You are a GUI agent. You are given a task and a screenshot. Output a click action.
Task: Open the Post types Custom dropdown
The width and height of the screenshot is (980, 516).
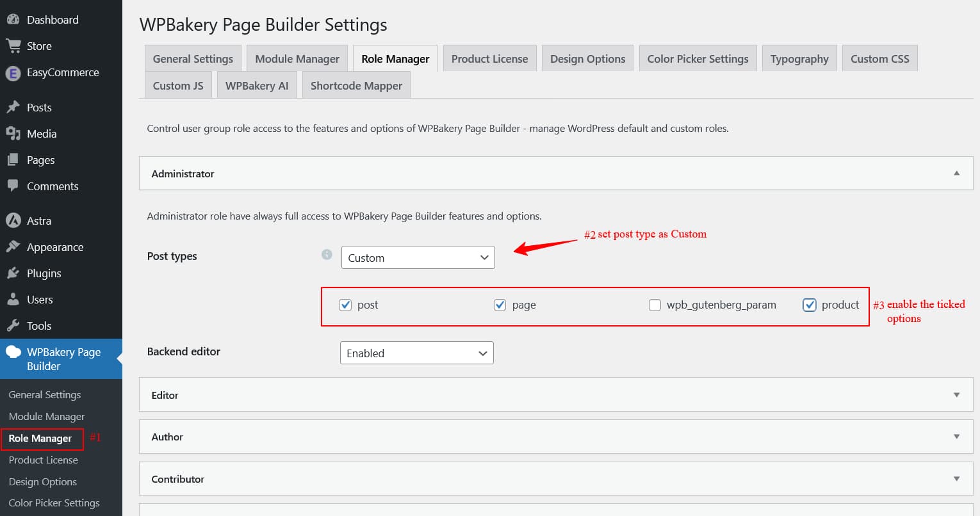point(418,257)
